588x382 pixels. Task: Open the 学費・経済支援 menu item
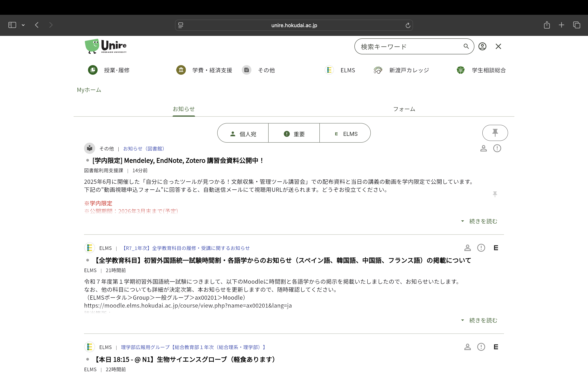tap(212, 70)
